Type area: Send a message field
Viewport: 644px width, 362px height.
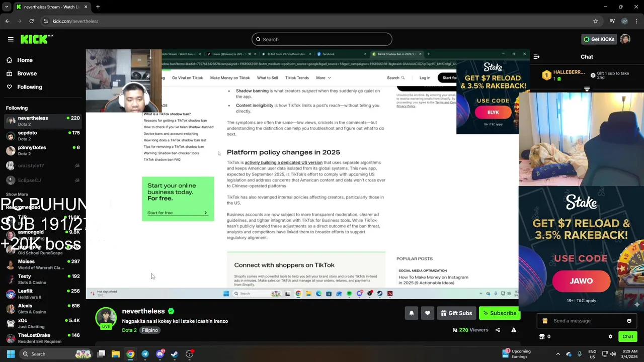point(587,321)
